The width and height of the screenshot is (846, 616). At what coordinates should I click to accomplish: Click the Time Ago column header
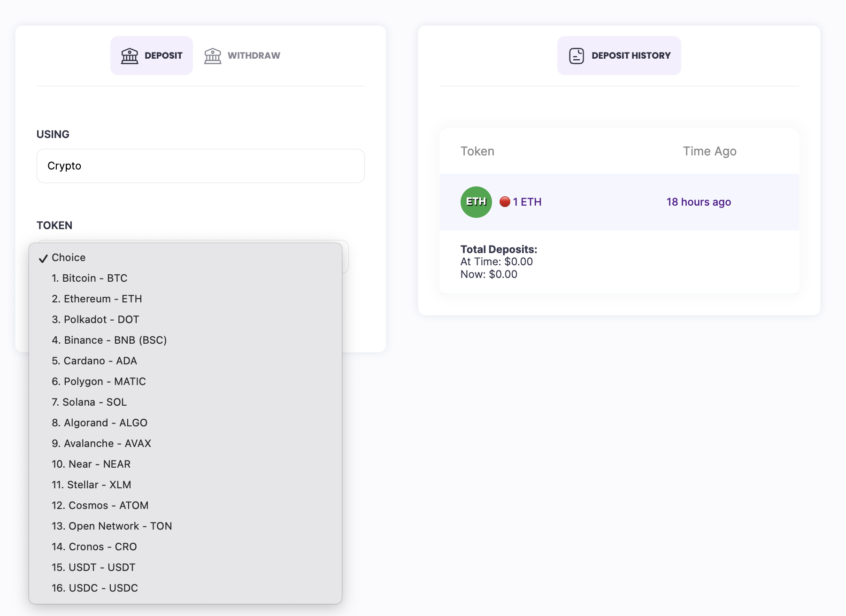[x=709, y=151]
